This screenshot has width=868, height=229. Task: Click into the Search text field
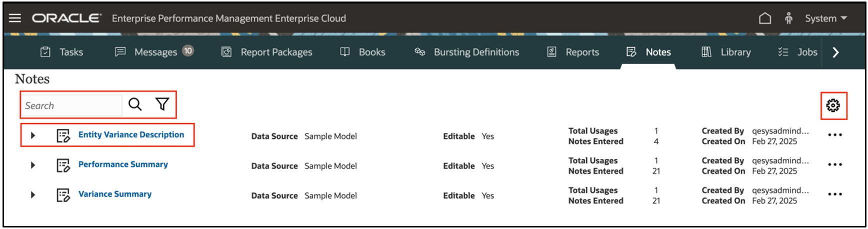71,105
